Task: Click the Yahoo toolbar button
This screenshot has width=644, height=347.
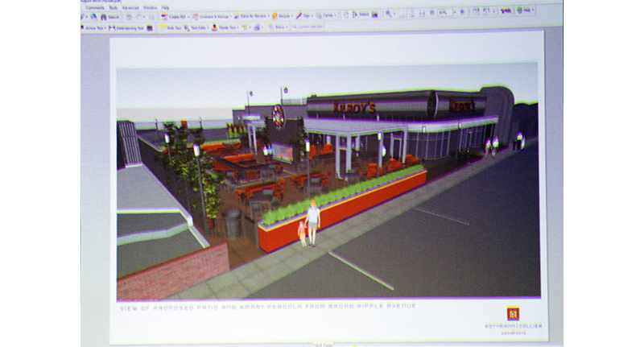Action: tap(506, 10)
